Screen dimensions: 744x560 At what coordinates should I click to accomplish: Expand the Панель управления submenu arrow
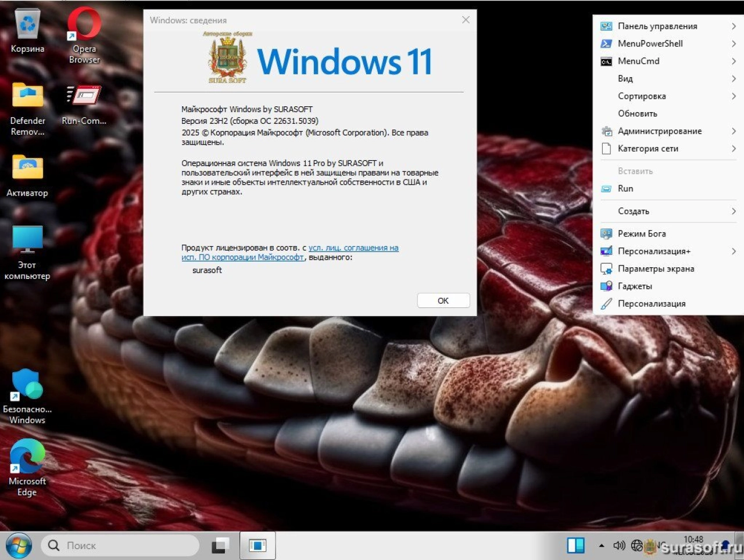pos(734,26)
